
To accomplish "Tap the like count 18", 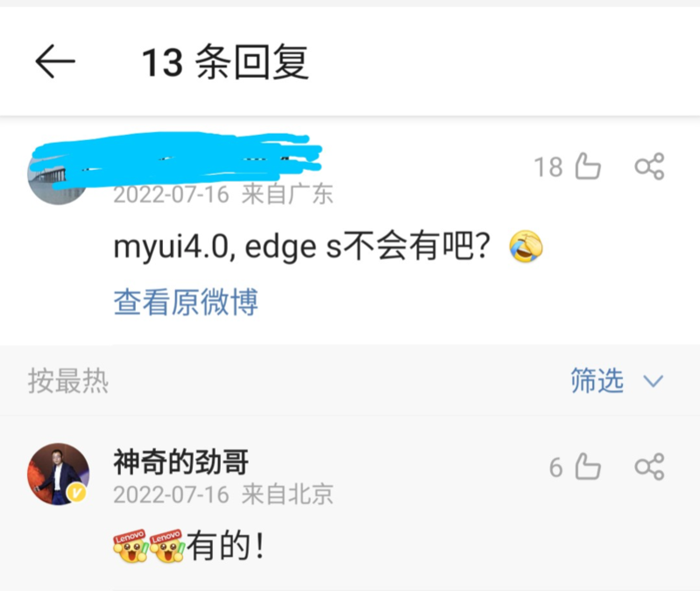I will tap(548, 167).
